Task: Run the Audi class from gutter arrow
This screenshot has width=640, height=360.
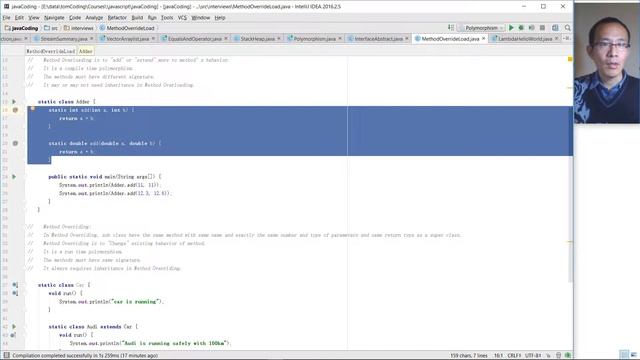Action: click(x=14, y=327)
